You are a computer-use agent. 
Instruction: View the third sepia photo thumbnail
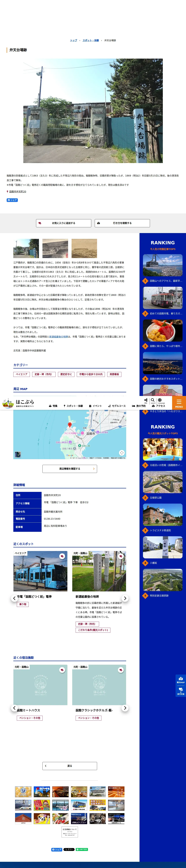coord(84,248)
